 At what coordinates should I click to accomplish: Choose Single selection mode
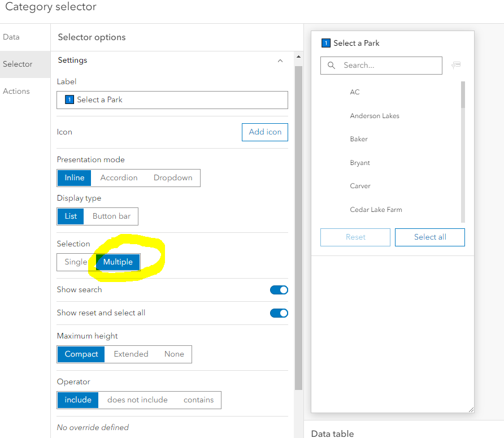(x=76, y=262)
